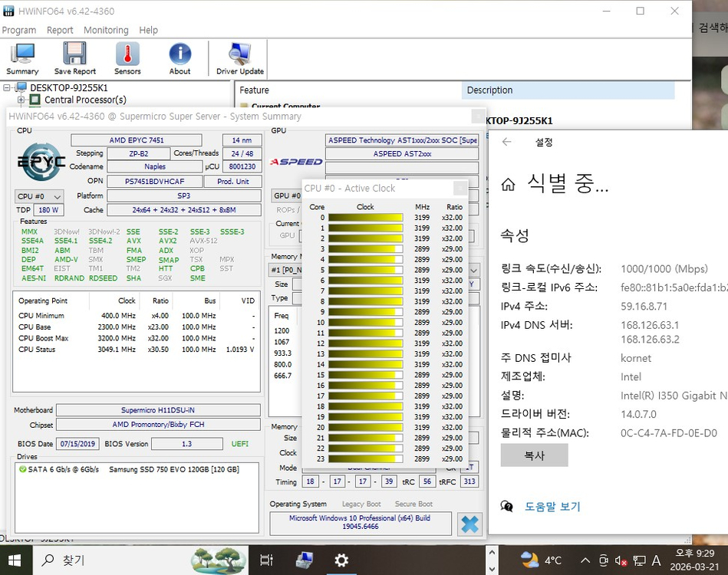The height and width of the screenshot is (575, 728).
Task: Click the Core 23 clock bar
Action: [x=365, y=459]
